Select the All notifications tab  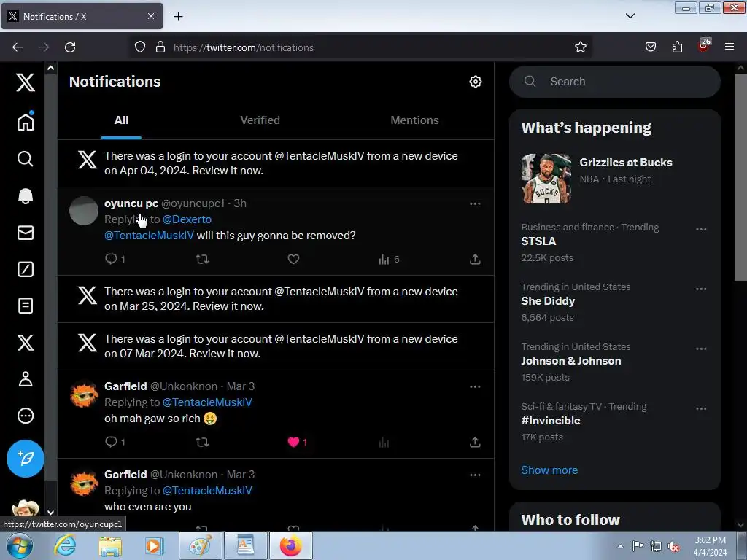[121, 120]
